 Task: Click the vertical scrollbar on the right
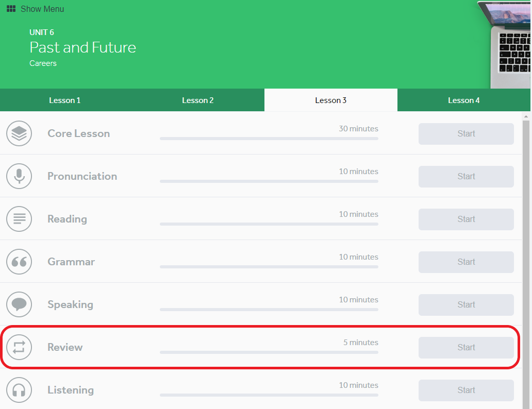pos(526,258)
